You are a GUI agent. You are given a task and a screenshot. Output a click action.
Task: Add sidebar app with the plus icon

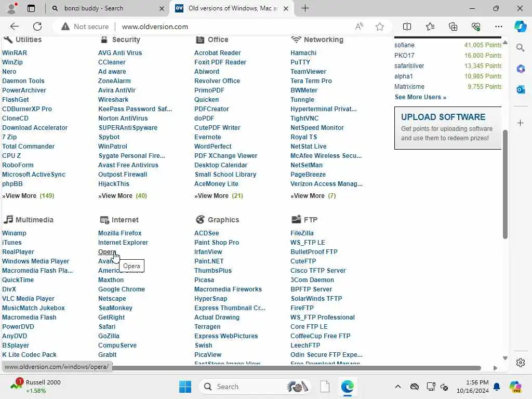click(x=521, y=123)
